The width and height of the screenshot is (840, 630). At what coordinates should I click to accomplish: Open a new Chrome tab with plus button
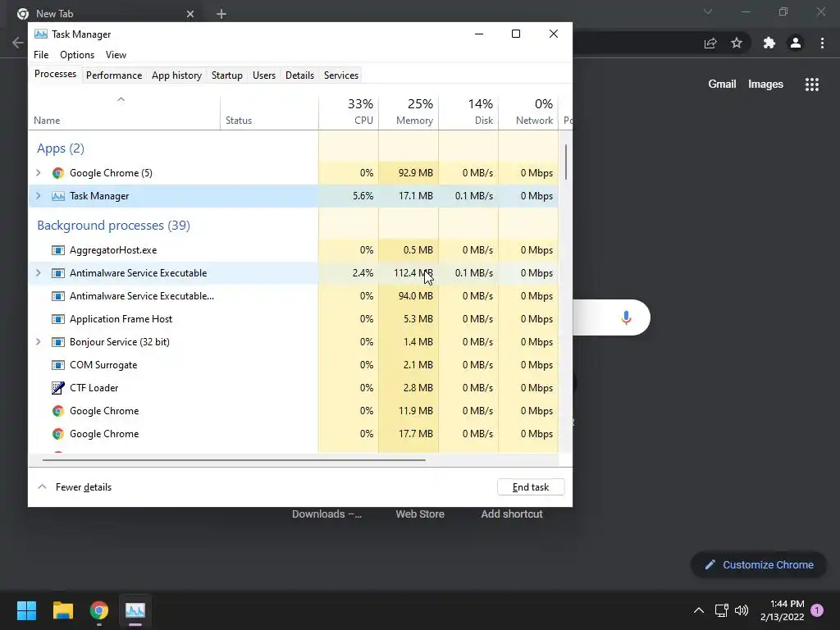tap(221, 14)
